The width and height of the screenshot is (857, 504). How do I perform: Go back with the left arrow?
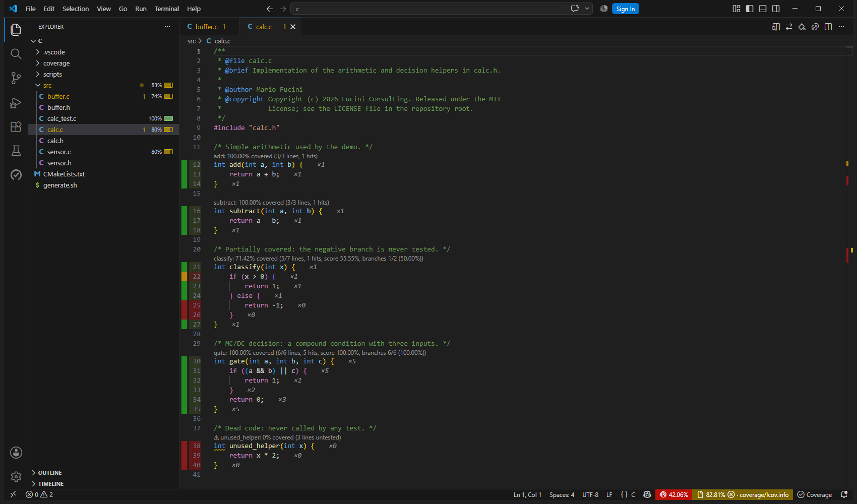(270, 9)
